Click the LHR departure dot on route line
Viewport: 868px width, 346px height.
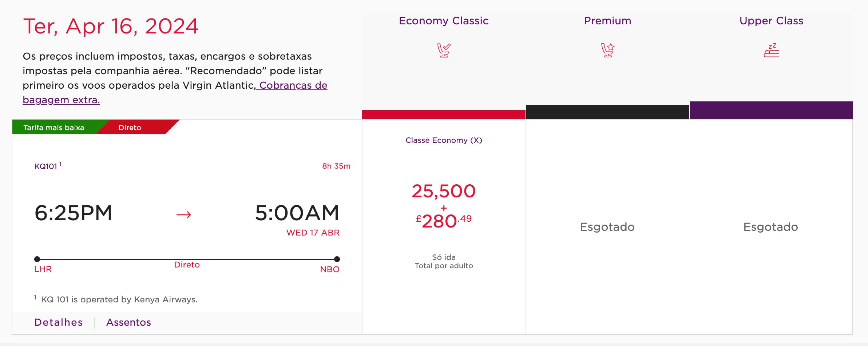(37, 259)
